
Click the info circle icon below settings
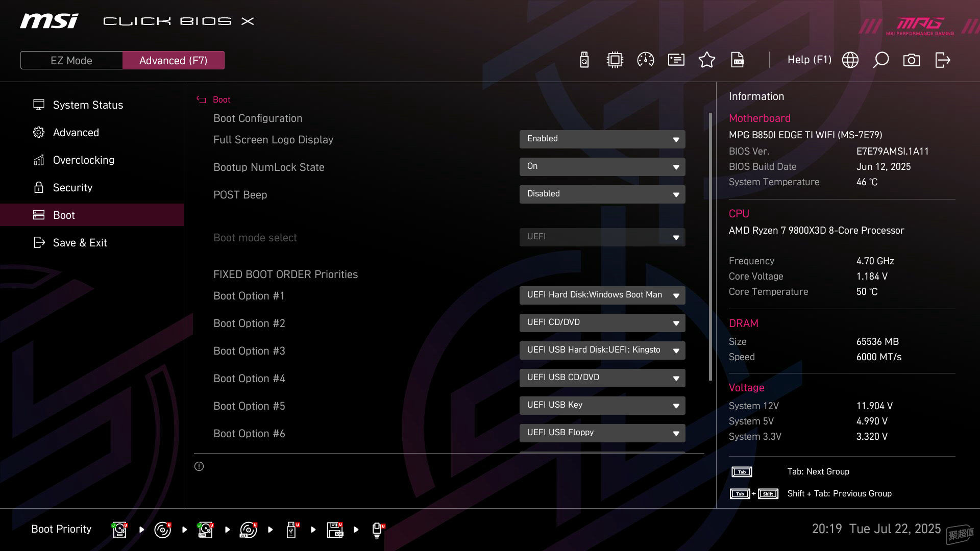coord(199,466)
